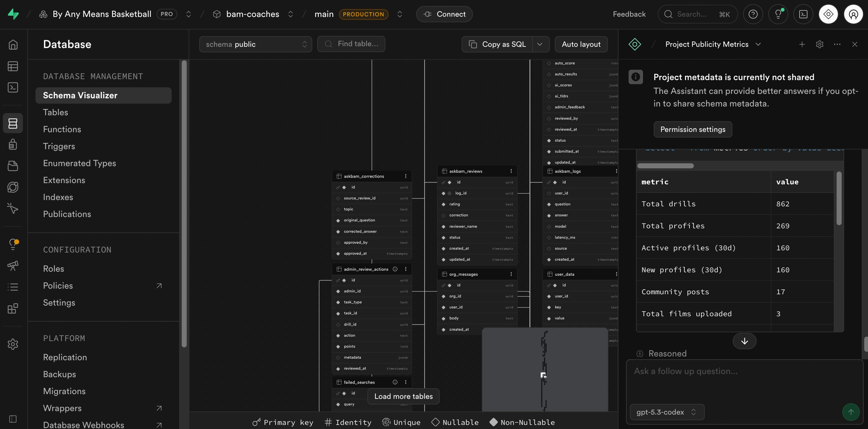This screenshot has width=868, height=429.
Task: Click the Connect button
Action: pyautogui.click(x=444, y=14)
